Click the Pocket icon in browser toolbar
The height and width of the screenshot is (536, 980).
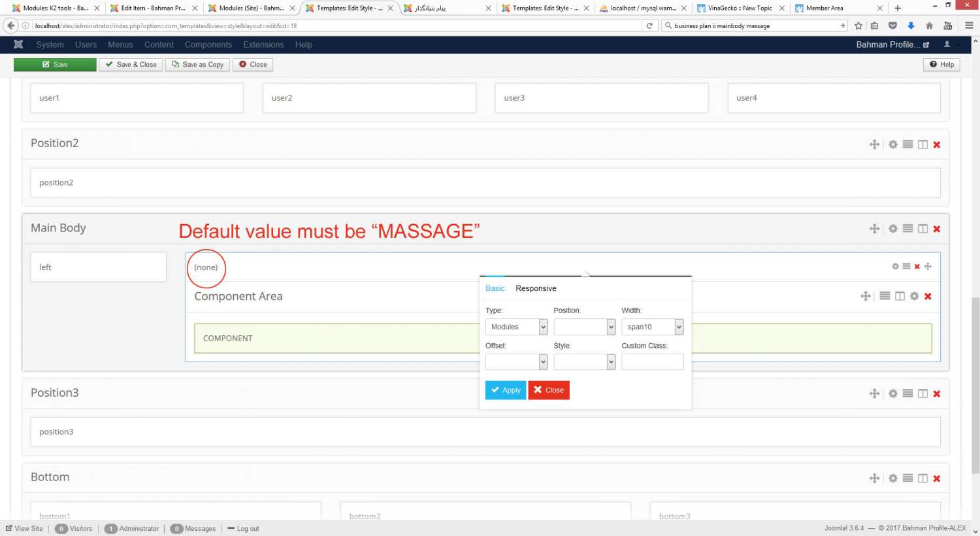click(x=892, y=26)
